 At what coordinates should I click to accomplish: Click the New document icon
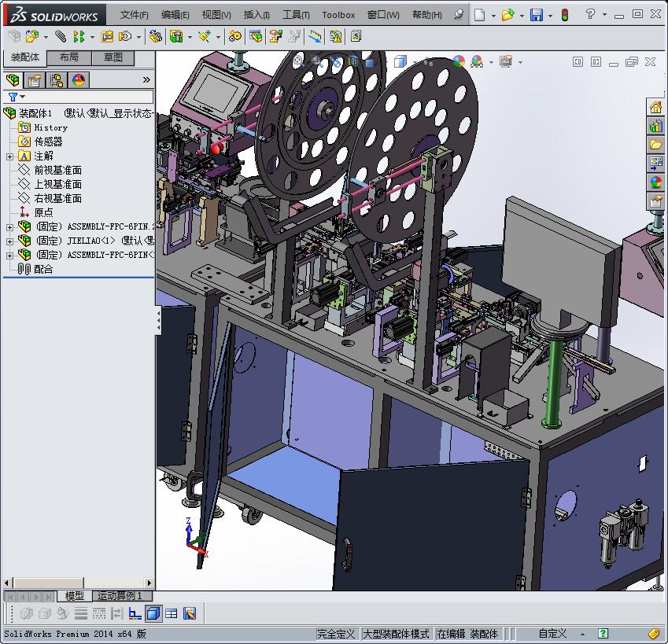[479, 15]
